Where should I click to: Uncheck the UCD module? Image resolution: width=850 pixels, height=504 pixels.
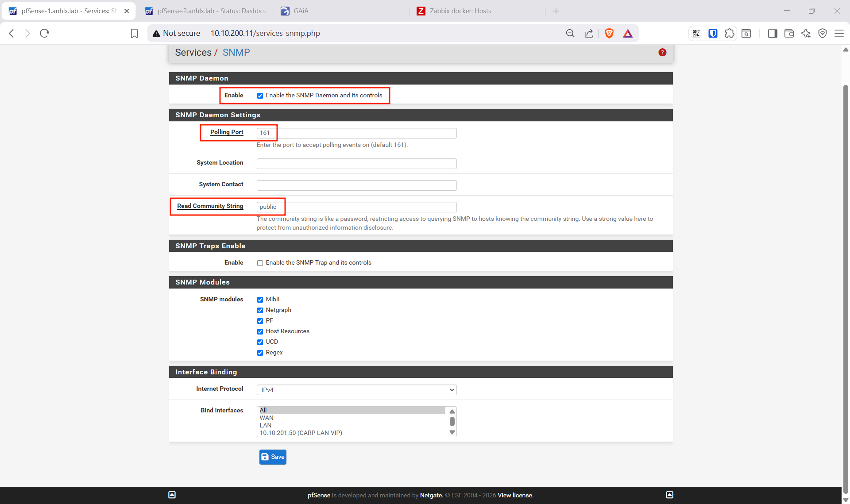click(x=260, y=342)
